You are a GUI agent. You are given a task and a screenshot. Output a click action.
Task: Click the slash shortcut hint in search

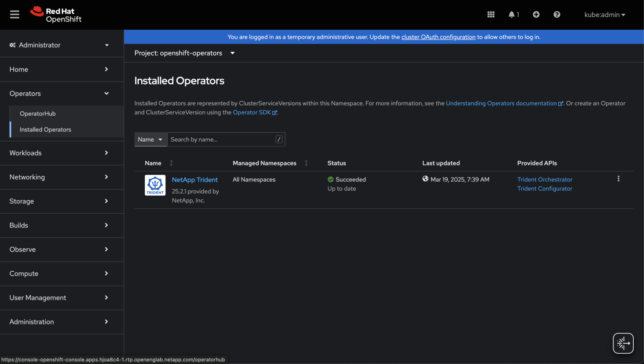[279, 140]
